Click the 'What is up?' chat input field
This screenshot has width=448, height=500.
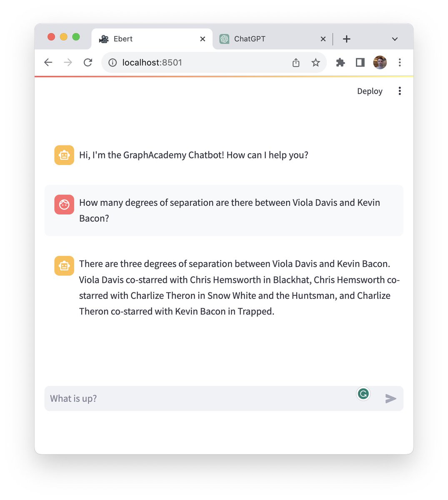point(167,398)
